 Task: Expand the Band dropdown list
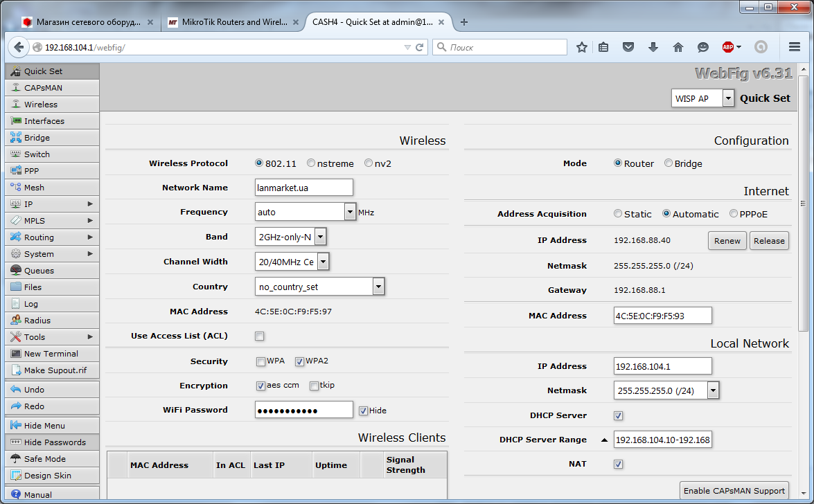click(320, 237)
